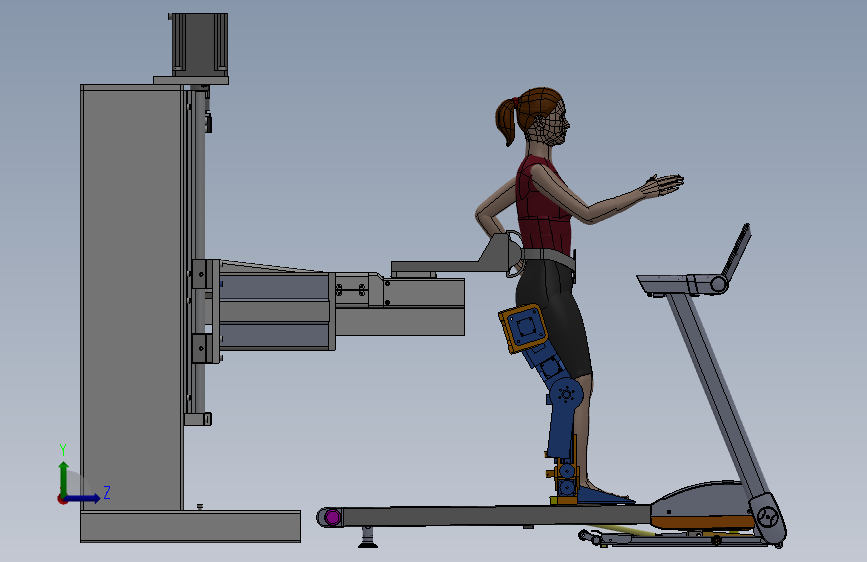
Task: Click the red origin ball of the triad
Action: [62, 499]
